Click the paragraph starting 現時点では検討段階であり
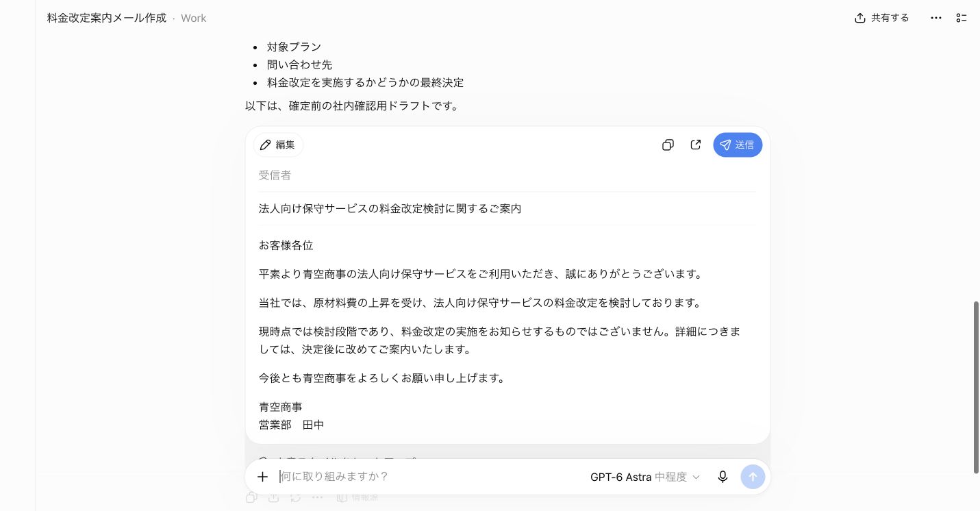This screenshot has height=511, width=980. [x=500, y=340]
